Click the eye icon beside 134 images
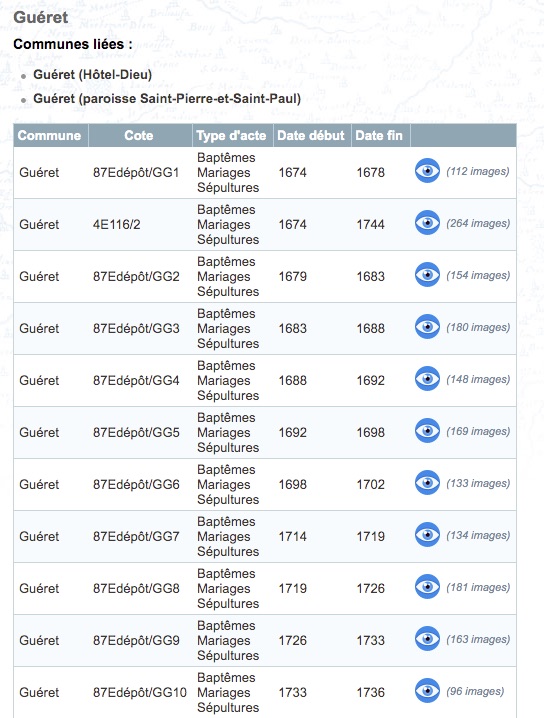The height and width of the screenshot is (718, 544). [x=427, y=535]
